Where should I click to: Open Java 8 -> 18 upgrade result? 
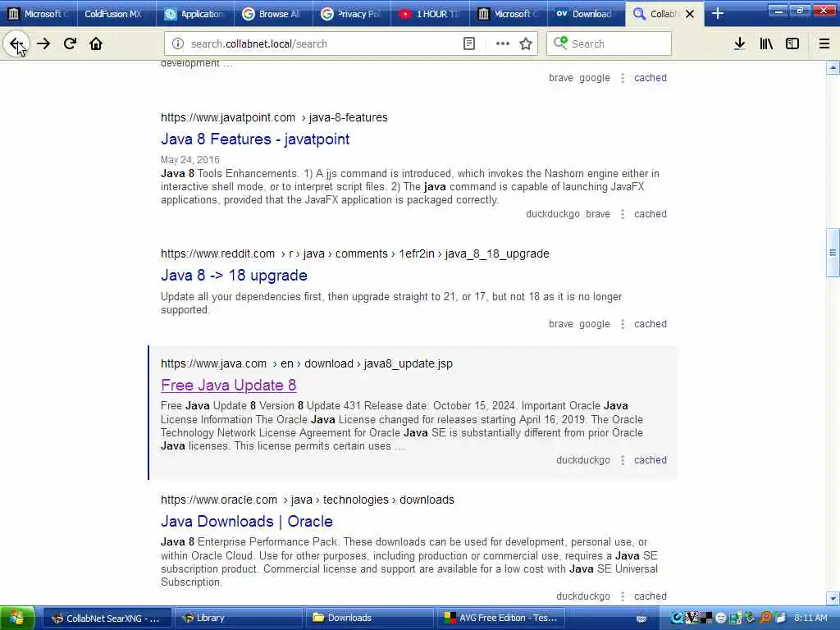point(234,276)
